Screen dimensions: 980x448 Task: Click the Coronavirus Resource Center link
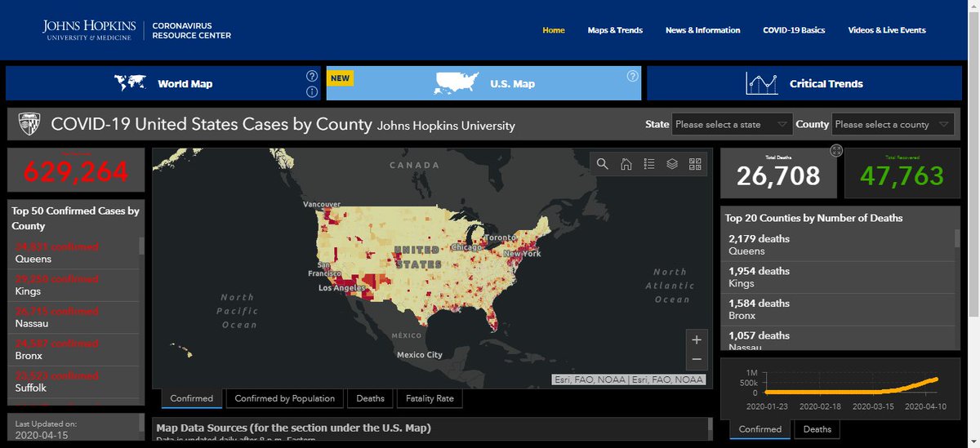[x=192, y=30]
